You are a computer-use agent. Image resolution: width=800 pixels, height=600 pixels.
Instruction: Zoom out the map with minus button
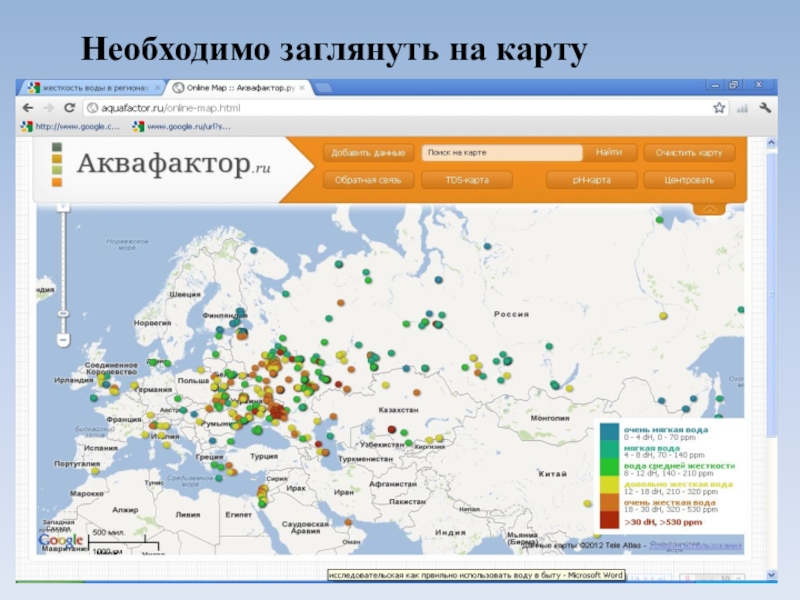[x=62, y=340]
